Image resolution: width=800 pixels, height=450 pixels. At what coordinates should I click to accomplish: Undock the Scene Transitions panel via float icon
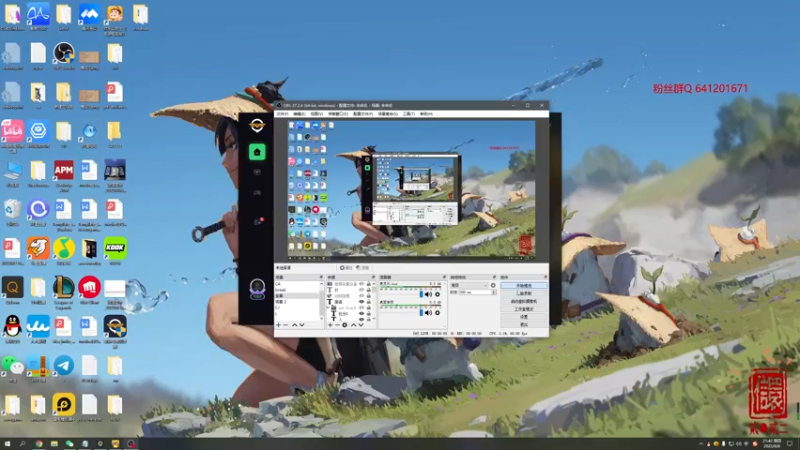494,277
